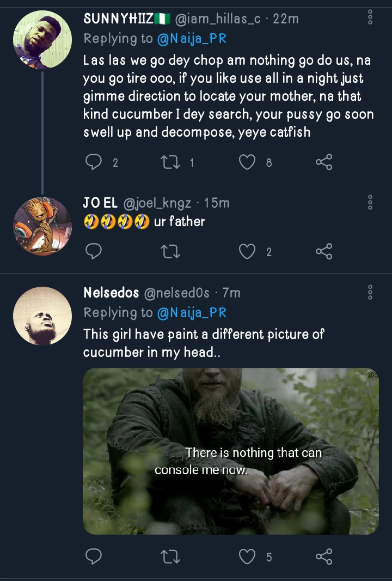Share the Nelsedos tweet

(323, 556)
